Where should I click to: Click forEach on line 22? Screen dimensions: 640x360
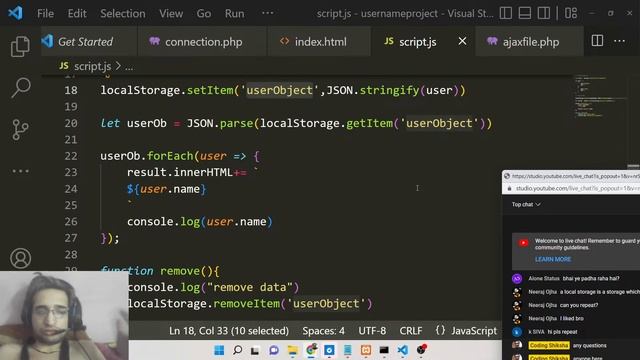[x=170, y=156]
